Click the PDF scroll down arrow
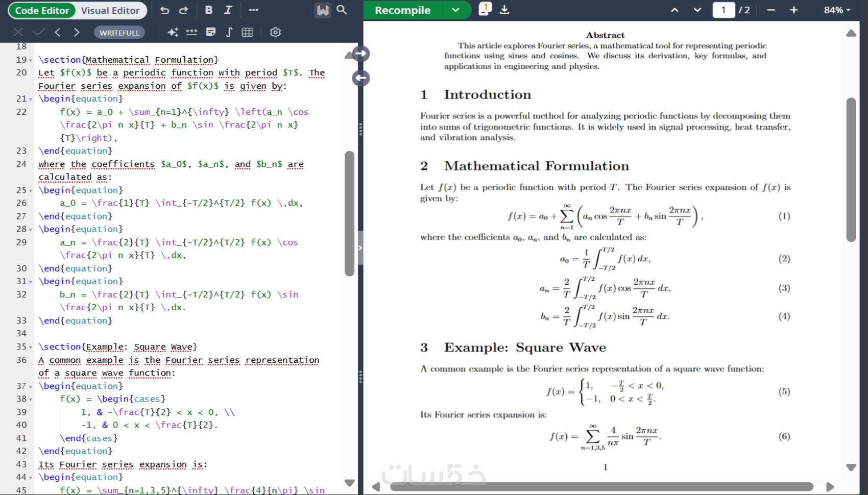 coord(851,467)
